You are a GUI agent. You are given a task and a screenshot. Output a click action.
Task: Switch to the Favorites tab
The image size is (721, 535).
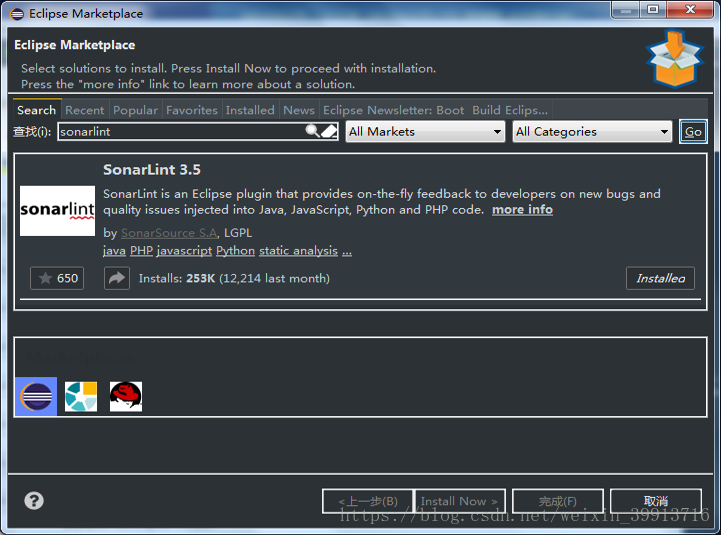tap(192, 110)
